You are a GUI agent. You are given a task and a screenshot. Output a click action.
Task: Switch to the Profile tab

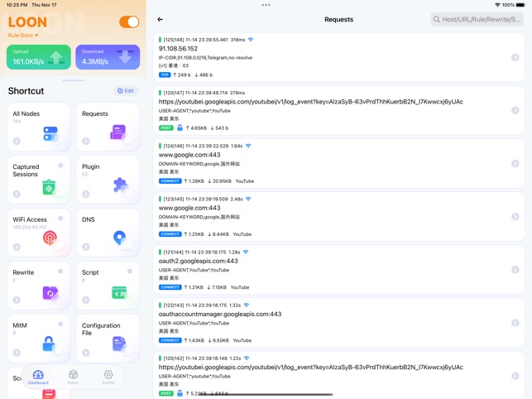(x=108, y=377)
